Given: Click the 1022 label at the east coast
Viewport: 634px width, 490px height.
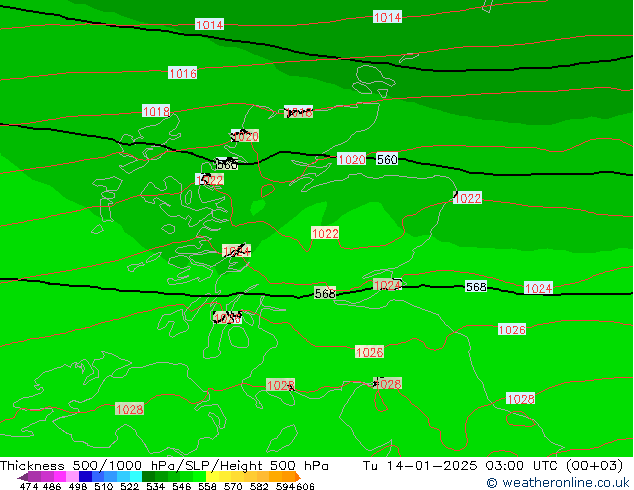Looking at the screenshot, I should [x=467, y=198].
